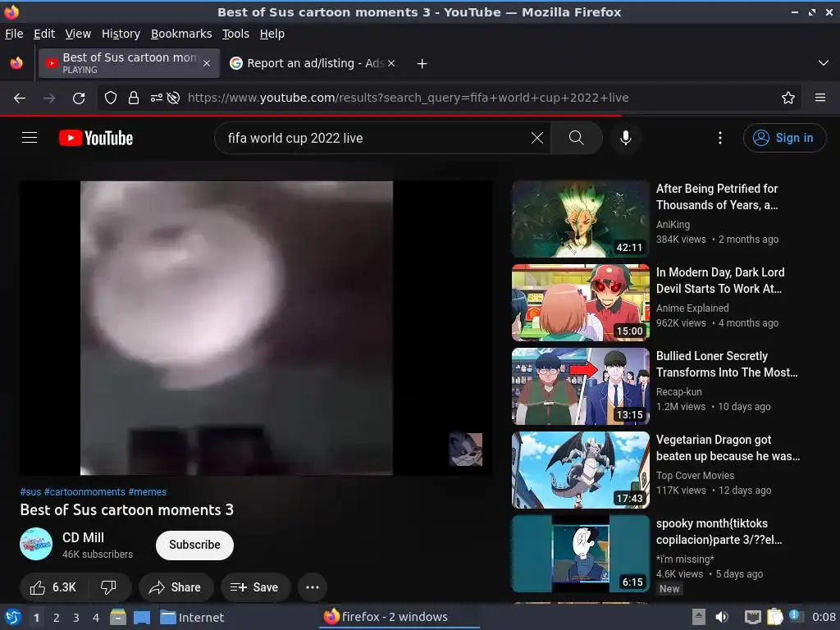Viewport: 840px width, 630px height.
Task: Click the Sign in button
Action: (784, 138)
